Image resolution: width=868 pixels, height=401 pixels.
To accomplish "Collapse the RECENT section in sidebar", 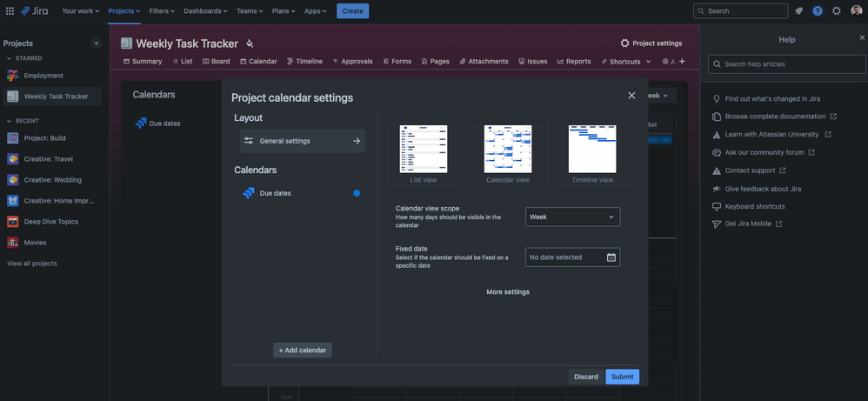I will point(10,121).
